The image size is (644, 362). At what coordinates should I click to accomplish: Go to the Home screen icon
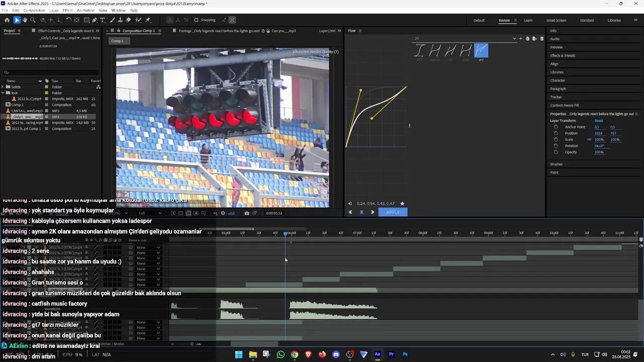(x=7, y=20)
